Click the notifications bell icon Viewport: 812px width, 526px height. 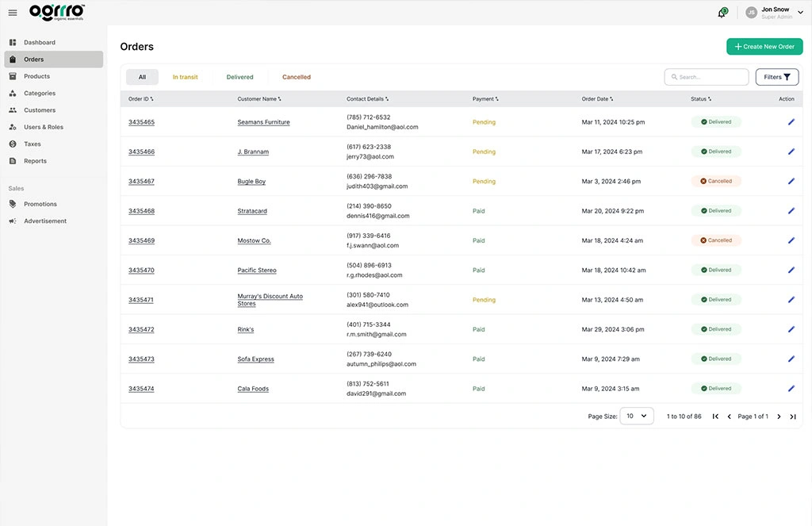tap(722, 13)
